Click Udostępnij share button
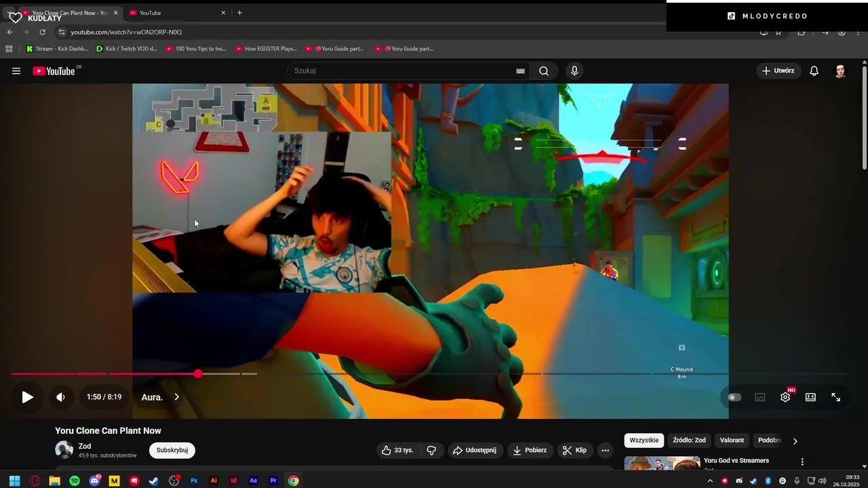This screenshot has width=868, height=488. pos(475,450)
